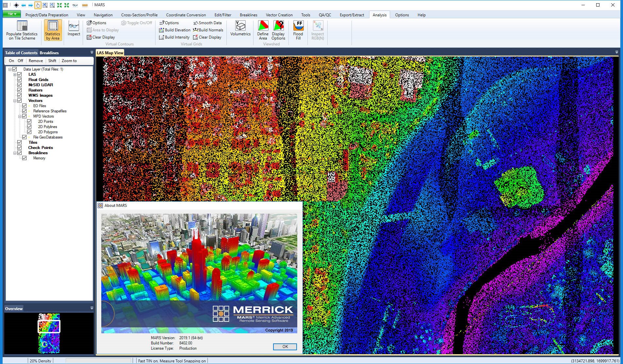Open the Table of Contents panel options arrow
623x364 pixels.
coord(92,52)
